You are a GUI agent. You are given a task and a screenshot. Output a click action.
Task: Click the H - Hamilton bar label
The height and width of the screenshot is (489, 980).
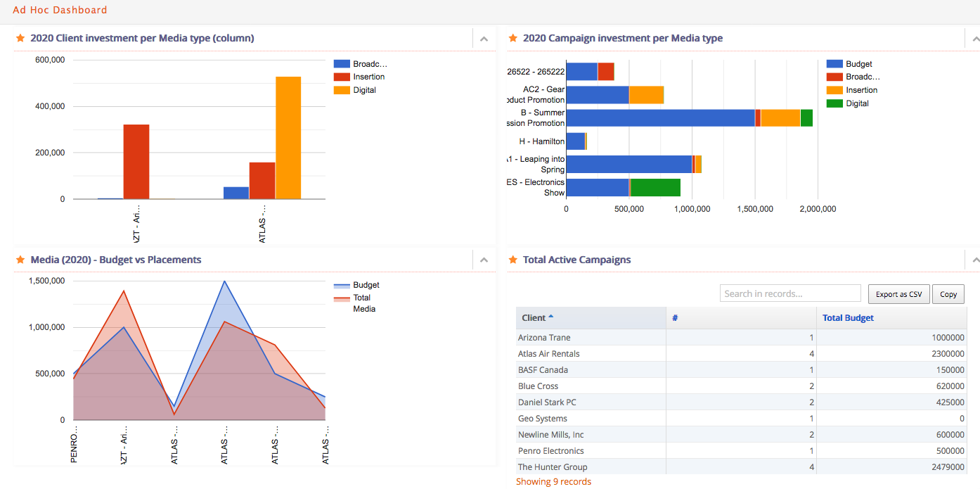(x=541, y=141)
